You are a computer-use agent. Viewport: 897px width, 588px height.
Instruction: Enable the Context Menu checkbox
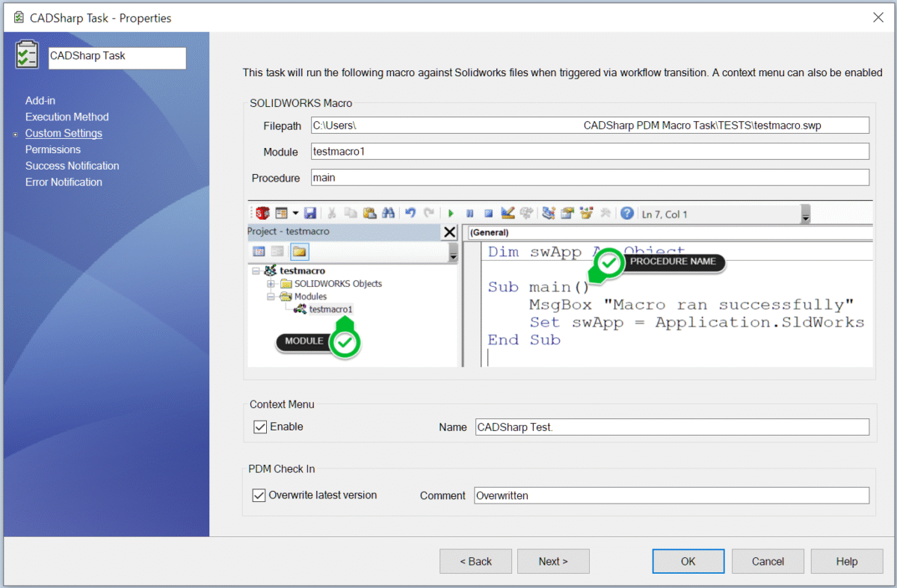(x=259, y=427)
